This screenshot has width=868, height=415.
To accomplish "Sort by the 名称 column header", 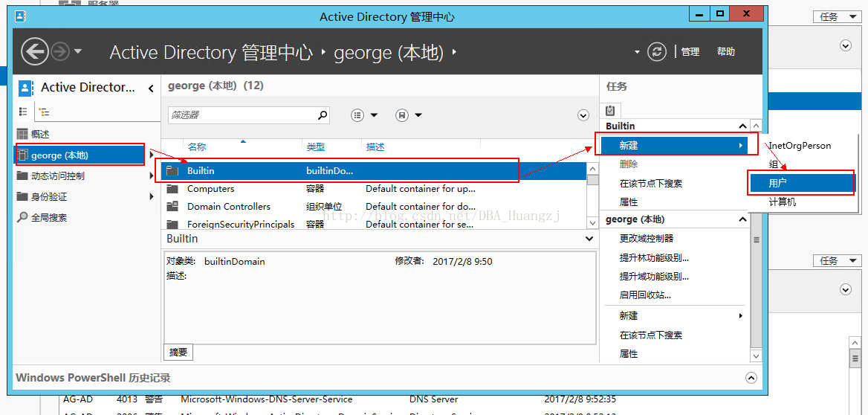I will click(x=196, y=147).
